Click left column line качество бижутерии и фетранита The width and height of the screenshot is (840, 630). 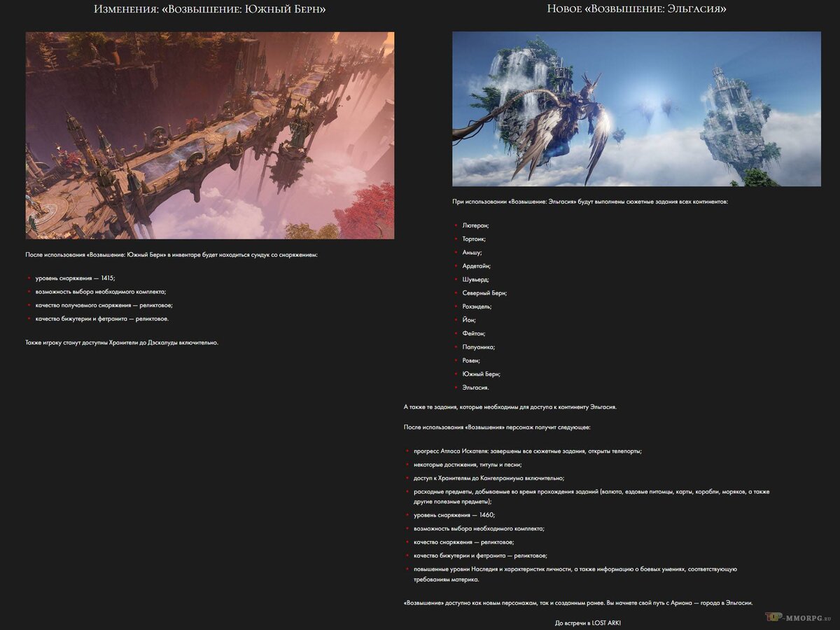point(102,318)
